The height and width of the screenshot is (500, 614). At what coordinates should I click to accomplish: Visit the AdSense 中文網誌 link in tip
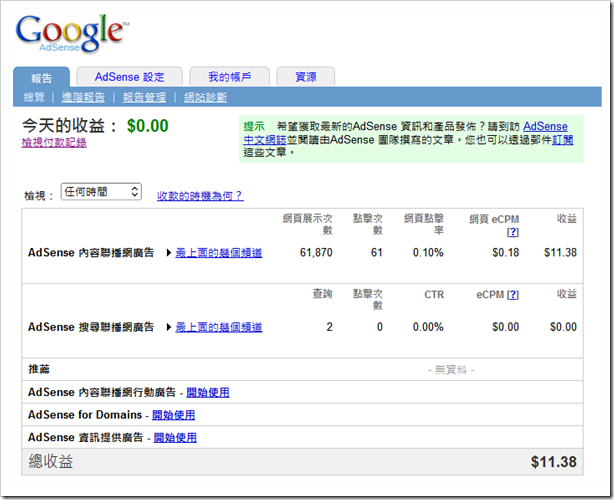(x=405, y=133)
